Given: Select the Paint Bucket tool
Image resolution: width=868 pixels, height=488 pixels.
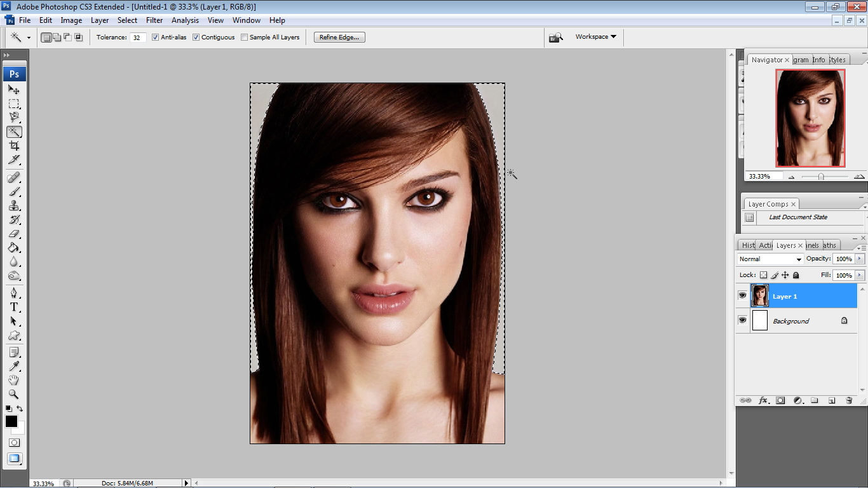Looking at the screenshot, I should click(x=14, y=248).
